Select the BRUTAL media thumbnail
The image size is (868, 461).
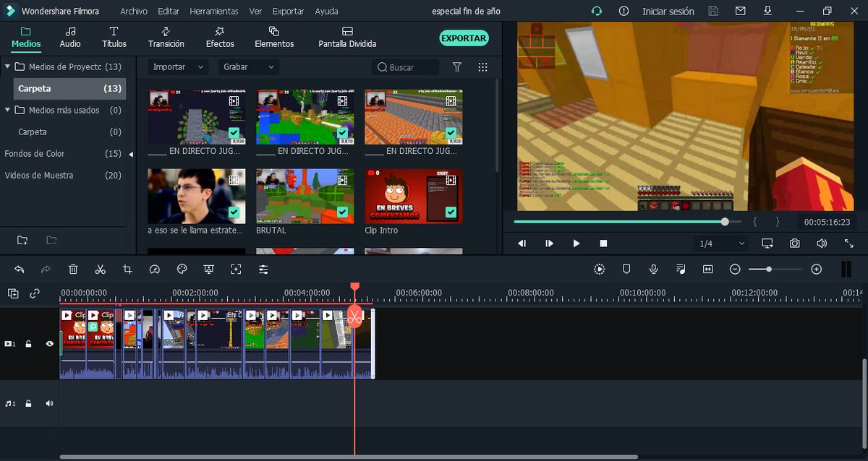305,196
